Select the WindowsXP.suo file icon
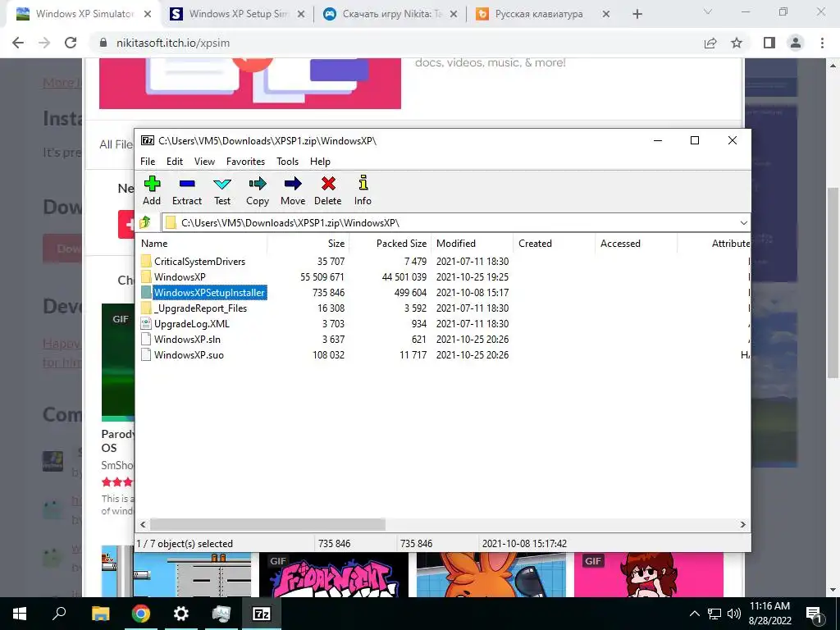This screenshot has width=840, height=630. pos(146,354)
